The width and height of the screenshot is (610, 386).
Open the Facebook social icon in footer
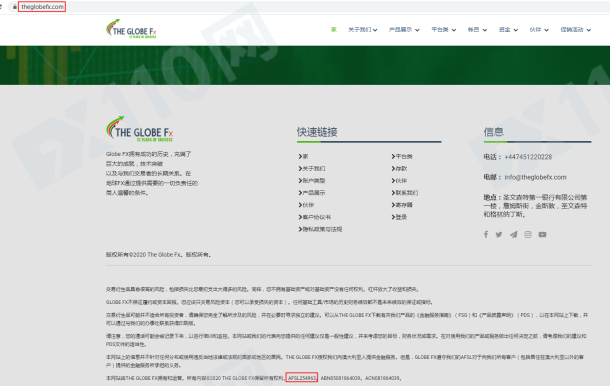(x=486, y=234)
